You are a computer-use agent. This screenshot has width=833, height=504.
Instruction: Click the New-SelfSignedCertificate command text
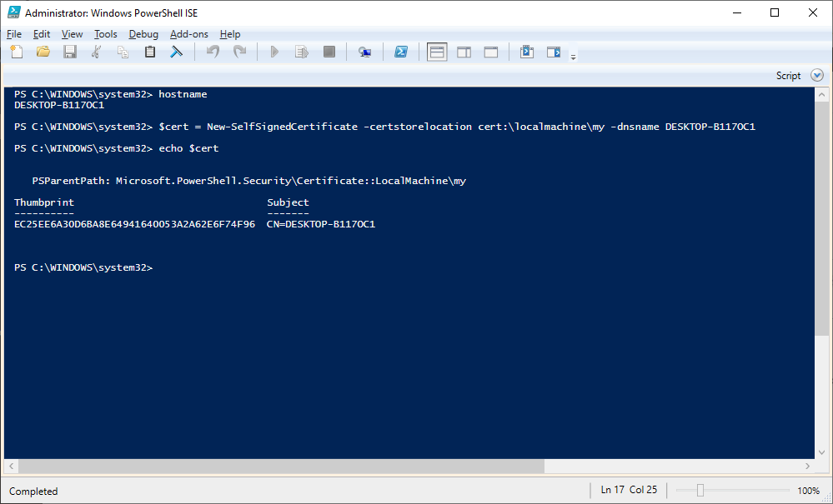click(x=457, y=127)
